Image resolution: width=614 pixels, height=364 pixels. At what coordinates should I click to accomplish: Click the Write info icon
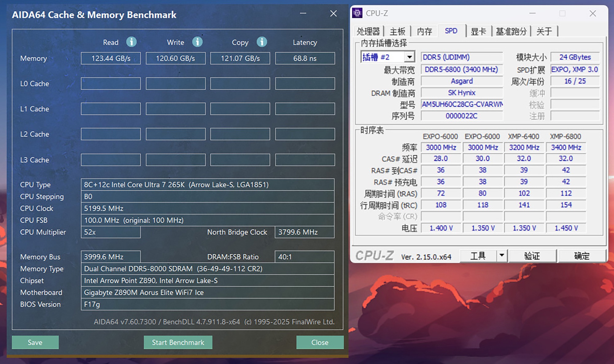coord(197,42)
